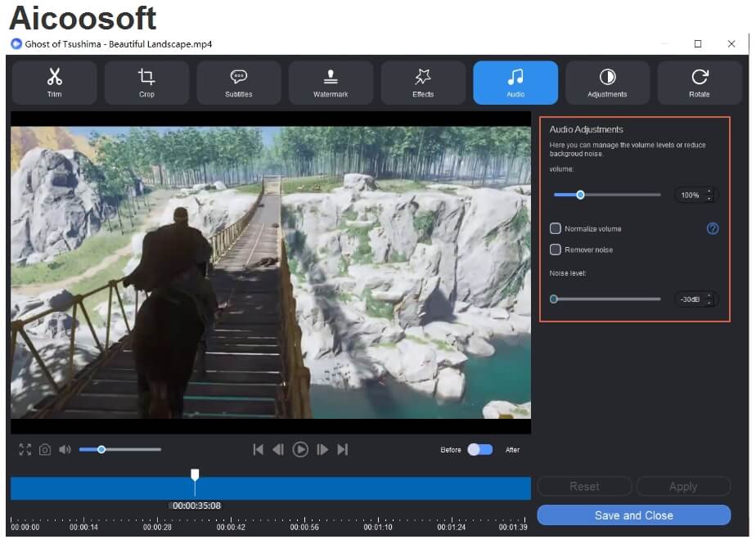Click the 100% volume value field
Image resolution: width=756 pixels, height=544 pixels.
(691, 195)
